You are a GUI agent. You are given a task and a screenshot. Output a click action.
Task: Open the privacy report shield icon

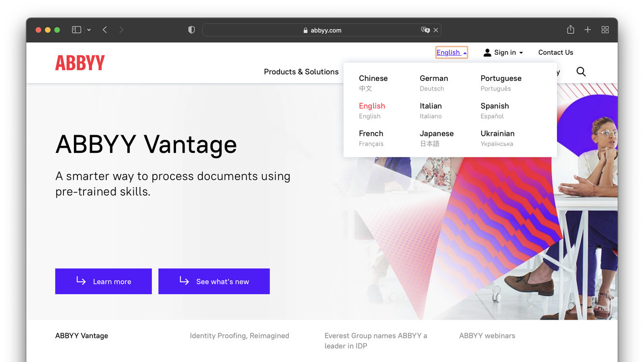pyautogui.click(x=191, y=30)
